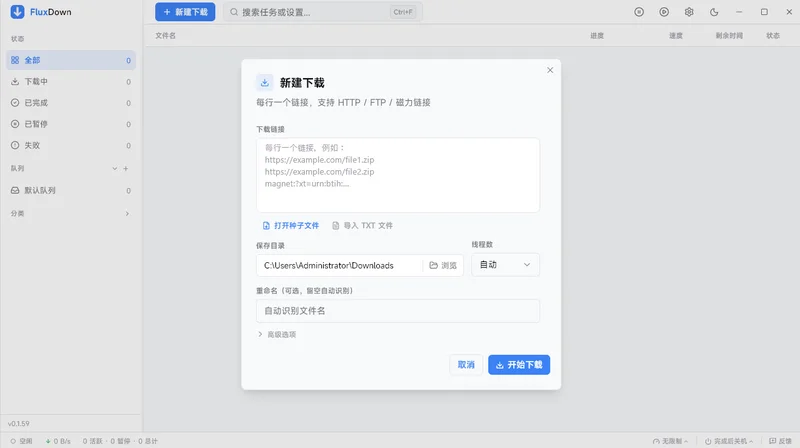Collapse the 队列 section chevron
Screen dimensions: 800x448
115,168
